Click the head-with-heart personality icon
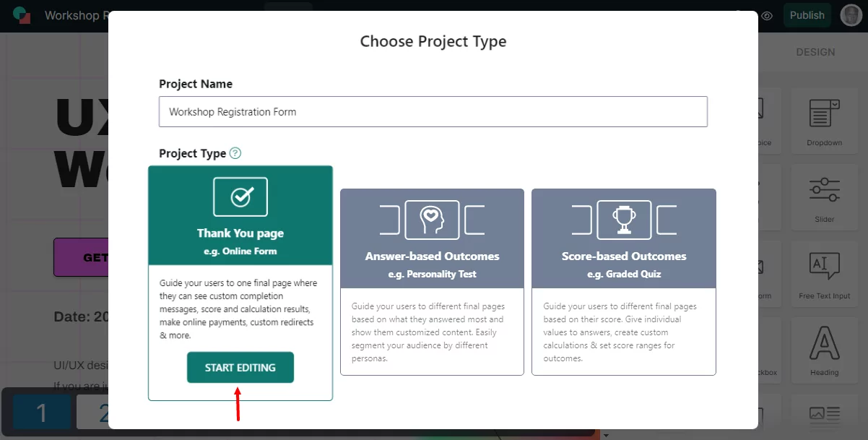The image size is (868, 440). pyautogui.click(x=432, y=220)
